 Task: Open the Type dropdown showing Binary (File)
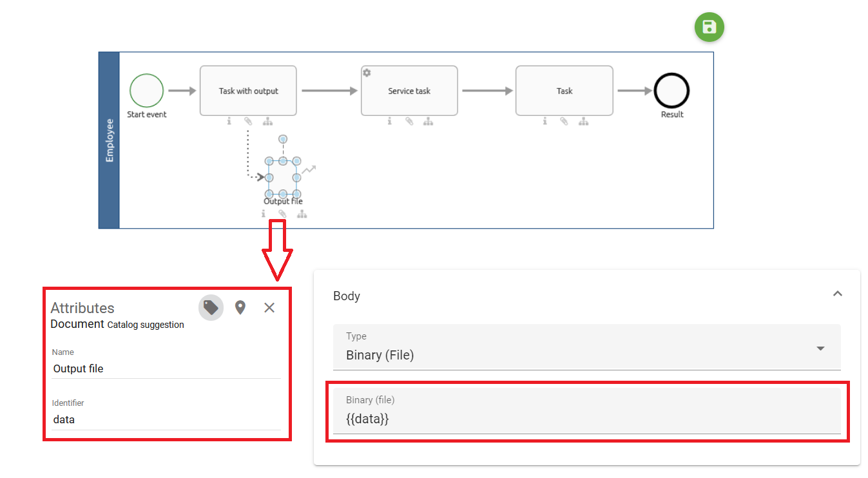[x=820, y=348]
